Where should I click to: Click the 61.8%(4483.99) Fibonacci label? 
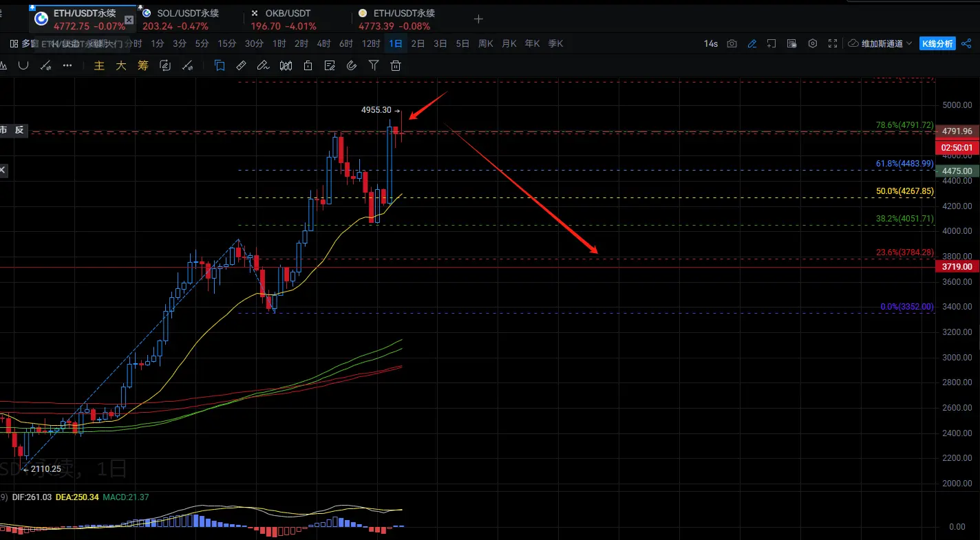tap(904, 163)
